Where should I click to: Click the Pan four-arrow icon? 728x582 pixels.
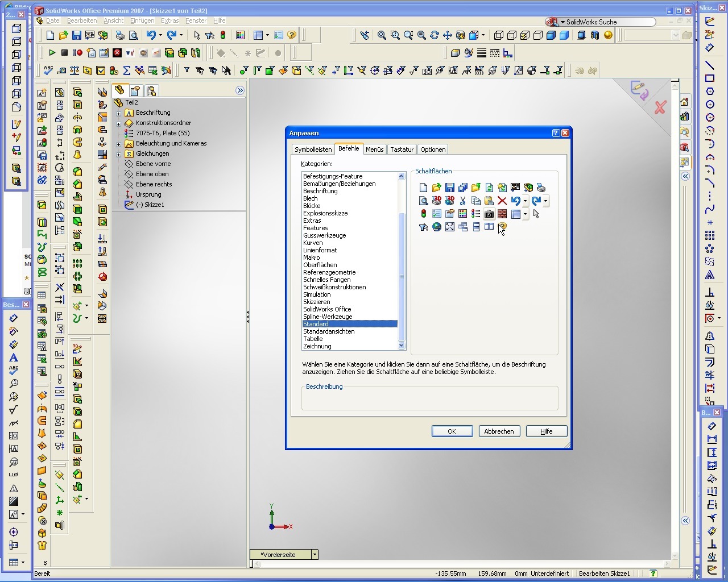pyautogui.click(x=448, y=35)
